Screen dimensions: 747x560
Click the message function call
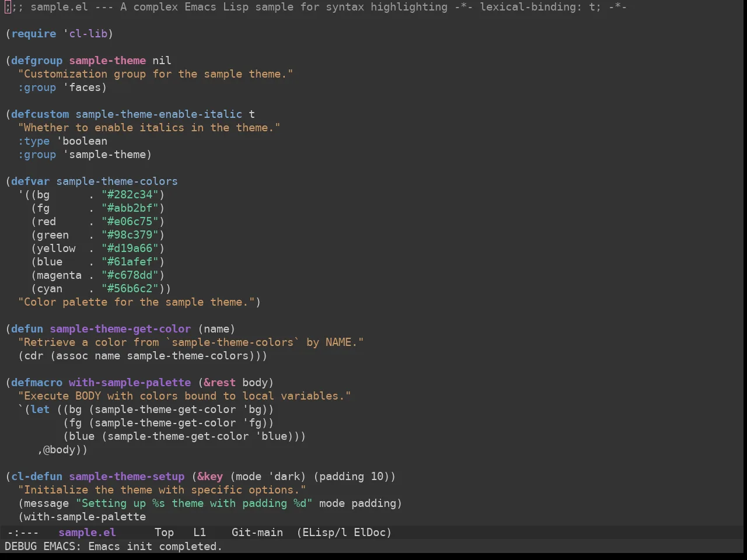pos(47,503)
